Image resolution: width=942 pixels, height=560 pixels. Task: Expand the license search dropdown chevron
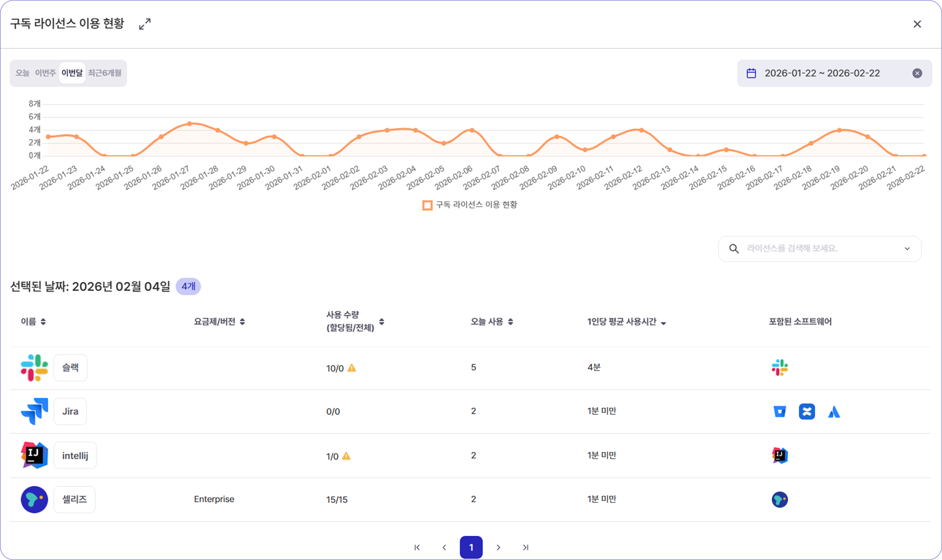(907, 249)
